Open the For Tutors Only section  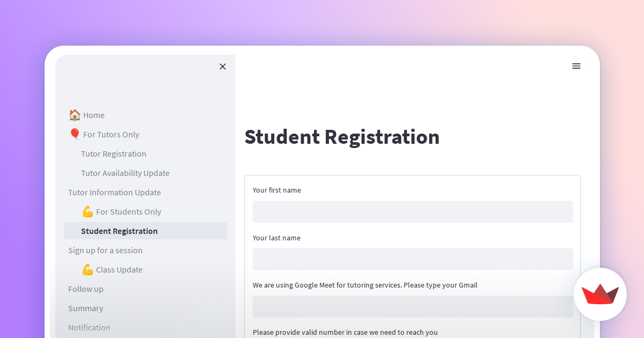coord(111,134)
